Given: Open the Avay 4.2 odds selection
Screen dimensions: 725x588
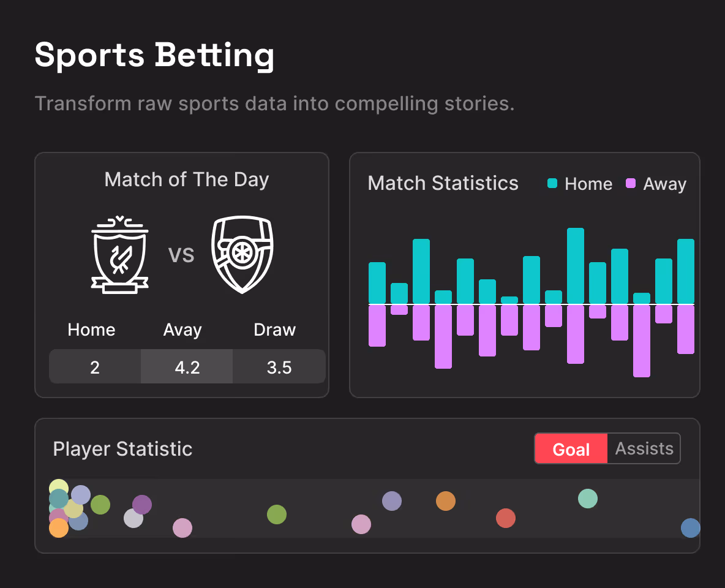Looking at the screenshot, I should click(187, 366).
